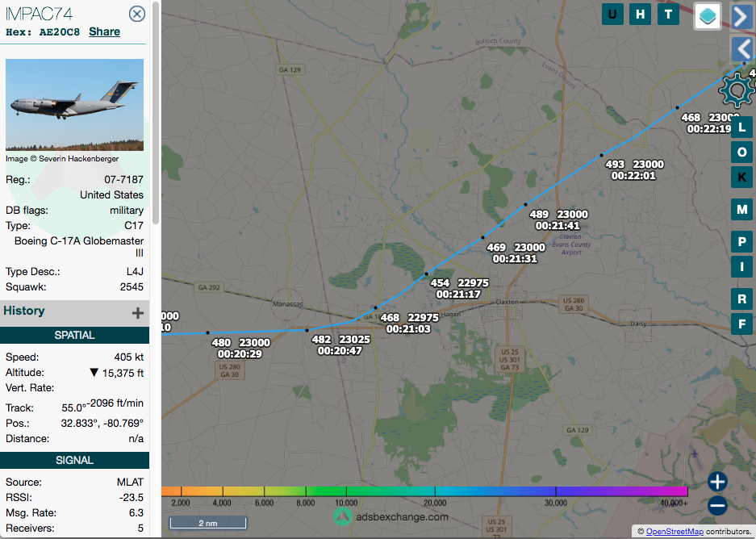Click position value 32.833°, -80.769°
The image size is (756, 539).
102,424
